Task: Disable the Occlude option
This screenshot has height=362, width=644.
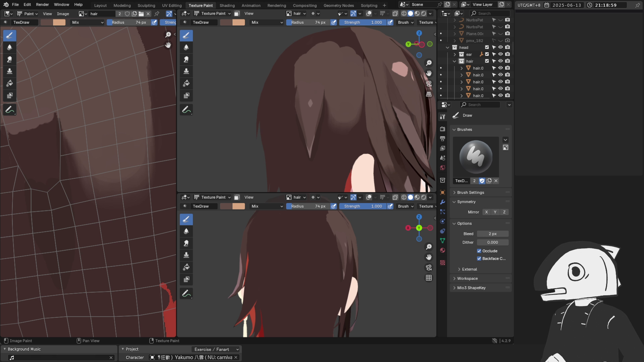Action: coord(479,251)
